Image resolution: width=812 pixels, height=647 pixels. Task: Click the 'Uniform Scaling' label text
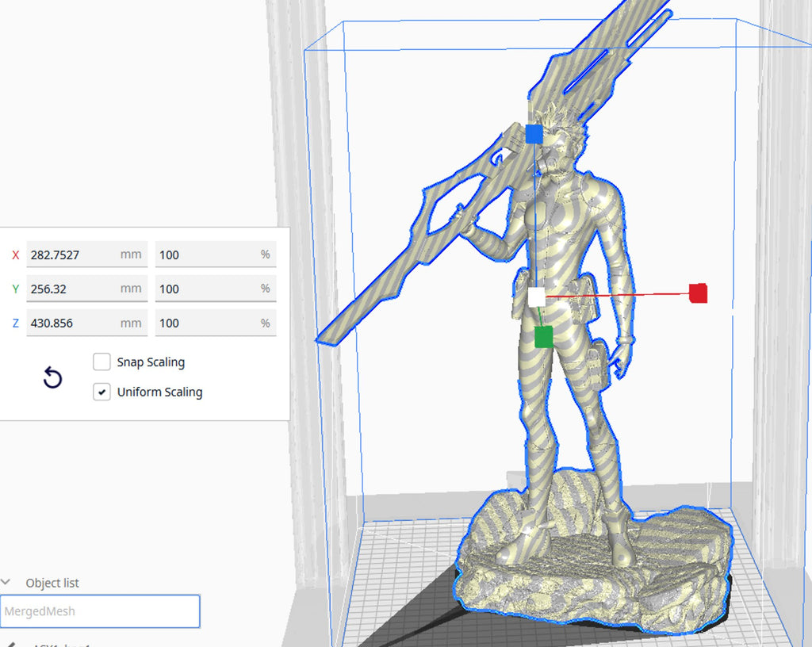pyautogui.click(x=159, y=392)
